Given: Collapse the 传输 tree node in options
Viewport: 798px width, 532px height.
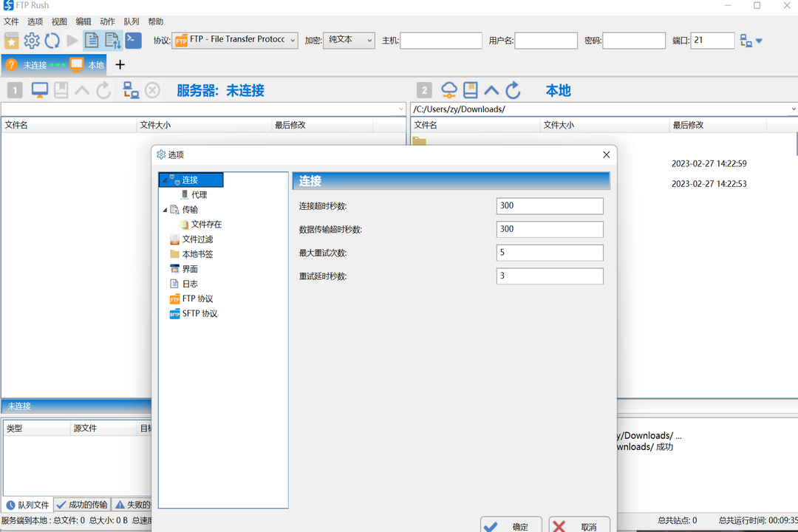Looking at the screenshot, I should tap(165, 209).
